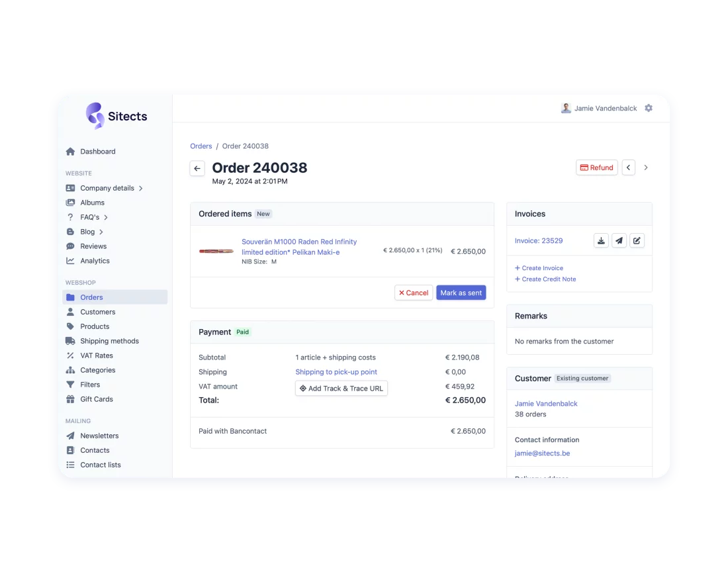
Task: Open the Contact lists menu item
Action: [x=101, y=465]
